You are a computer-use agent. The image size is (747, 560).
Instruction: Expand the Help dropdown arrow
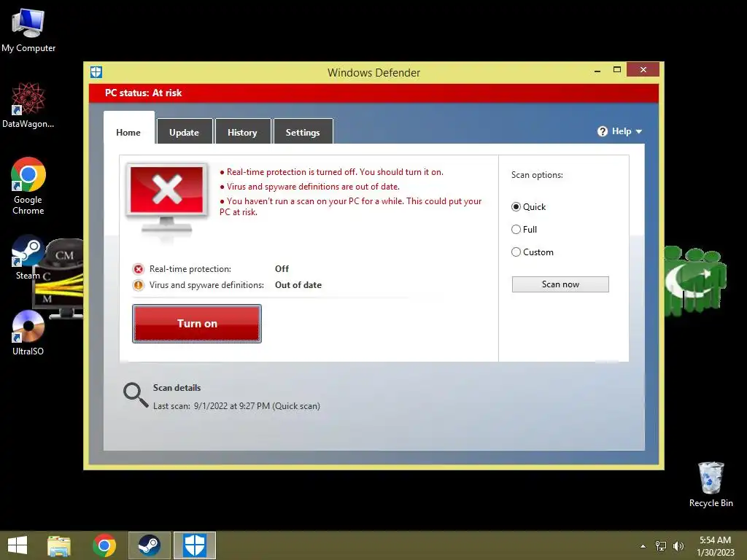point(639,131)
